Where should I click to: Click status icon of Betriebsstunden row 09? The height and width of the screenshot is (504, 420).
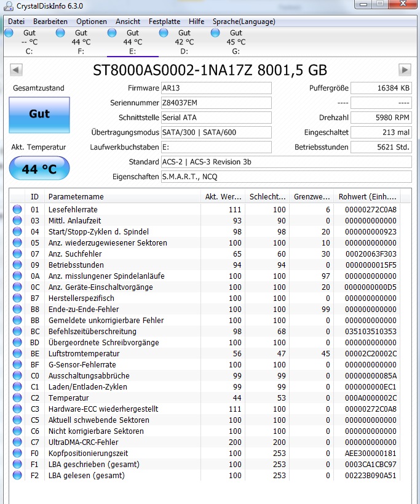coord(17,265)
